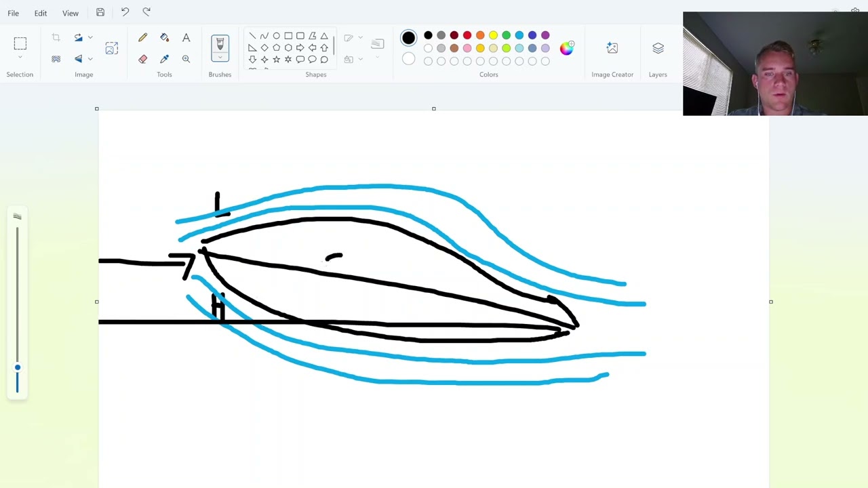Select the Five-point star shape
The image size is (868, 488).
point(276,60)
